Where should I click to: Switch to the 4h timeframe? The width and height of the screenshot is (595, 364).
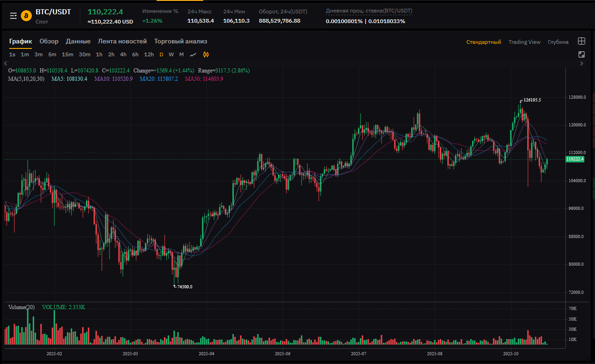click(123, 54)
